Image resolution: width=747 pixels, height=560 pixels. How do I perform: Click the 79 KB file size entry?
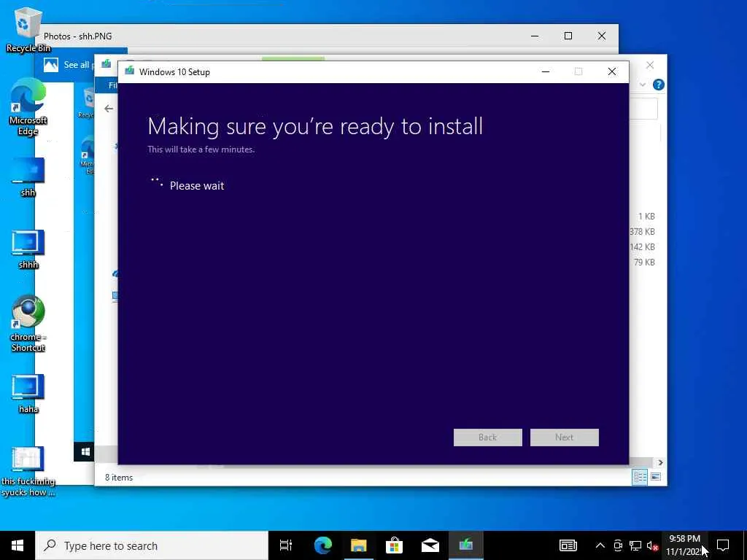pyautogui.click(x=644, y=262)
